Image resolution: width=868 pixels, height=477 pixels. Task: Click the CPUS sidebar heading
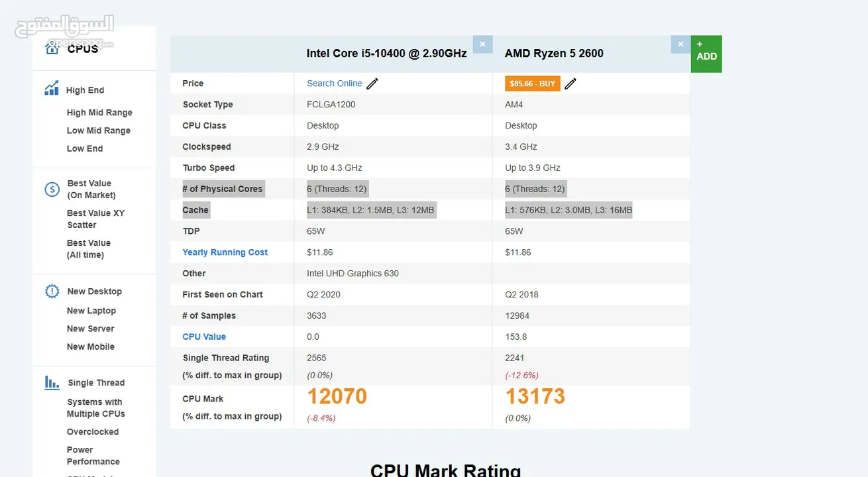click(x=83, y=48)
